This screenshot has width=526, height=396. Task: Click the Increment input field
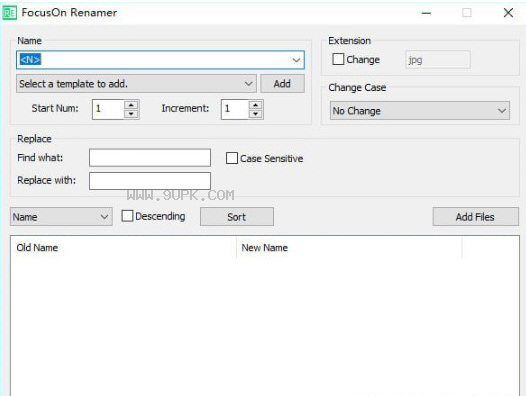pos(235,109)
